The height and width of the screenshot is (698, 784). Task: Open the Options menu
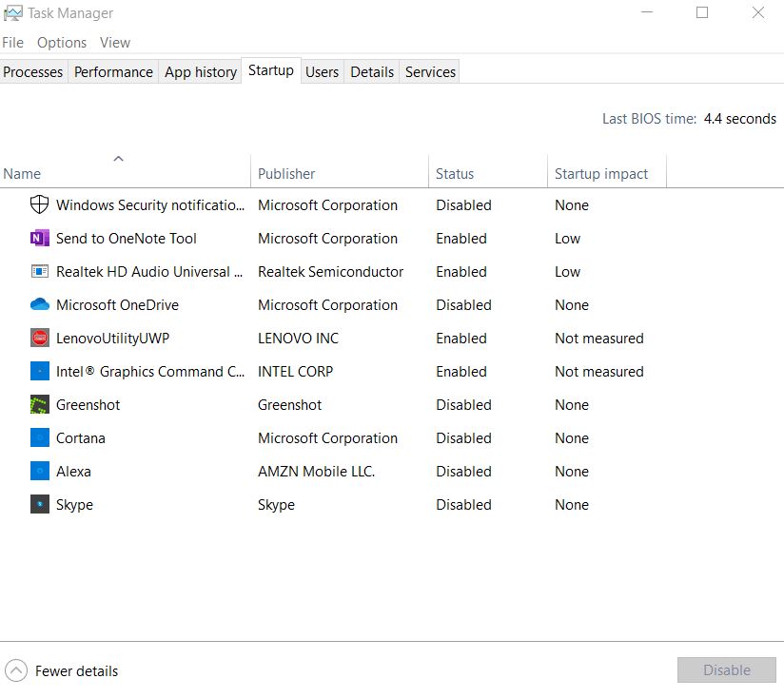point(62,43)
